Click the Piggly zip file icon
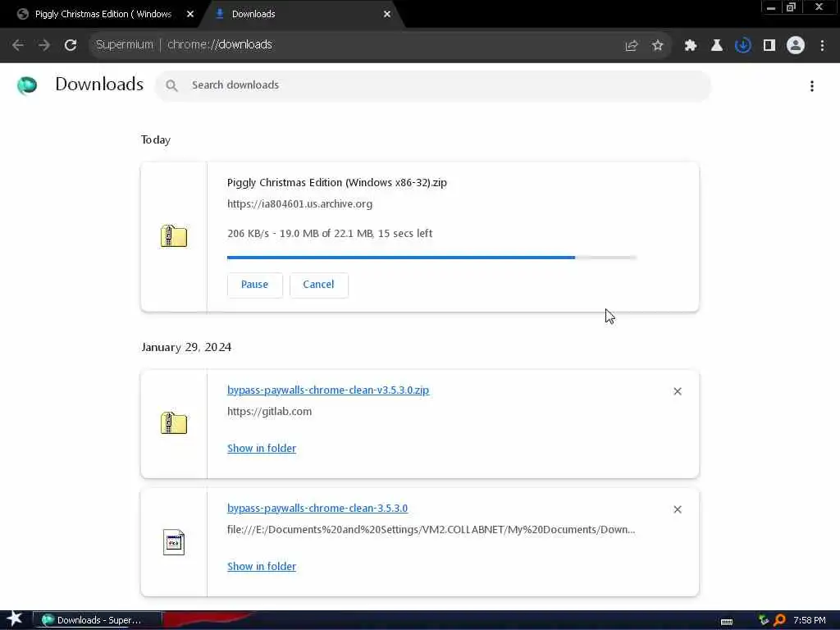This screenshot has height=630, width=840. point(174,236)
